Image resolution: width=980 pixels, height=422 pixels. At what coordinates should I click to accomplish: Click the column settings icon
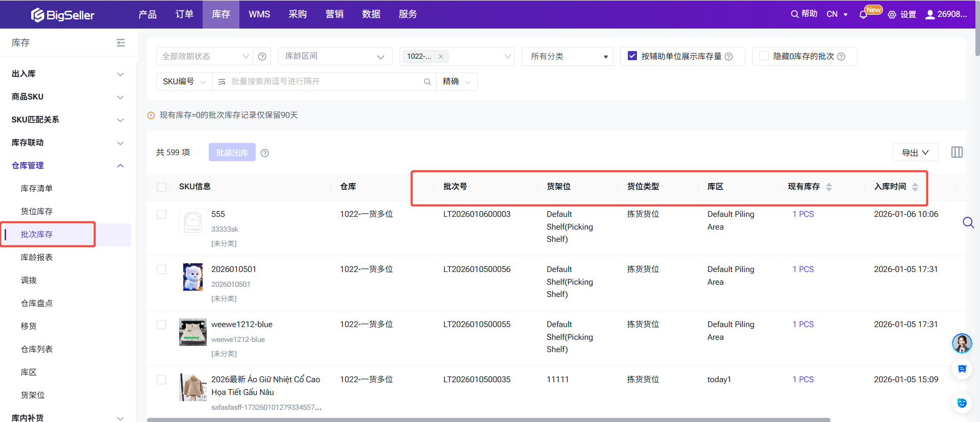click(x=957, y=152)
